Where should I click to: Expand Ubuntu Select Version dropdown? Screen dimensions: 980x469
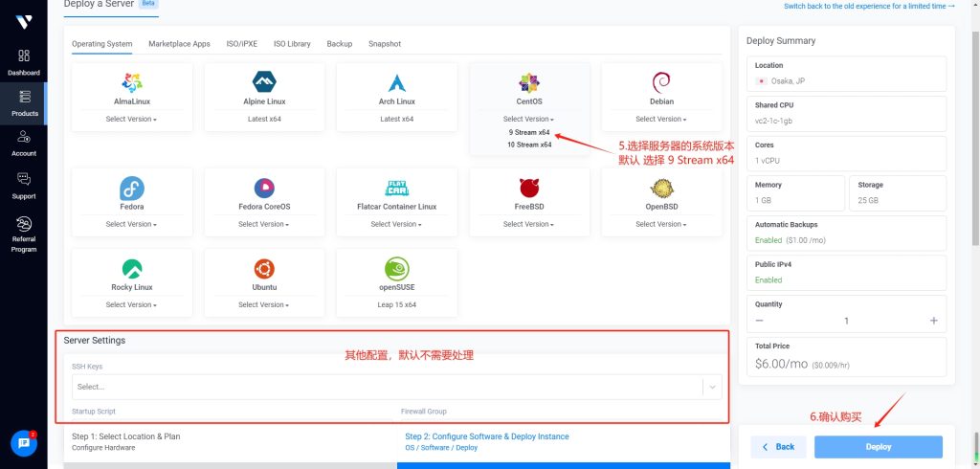tap(264, 304)
